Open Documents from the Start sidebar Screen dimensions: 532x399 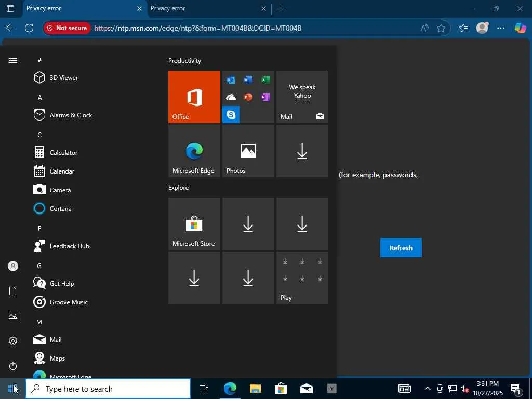pyautogui.click(x=13, y=291)
